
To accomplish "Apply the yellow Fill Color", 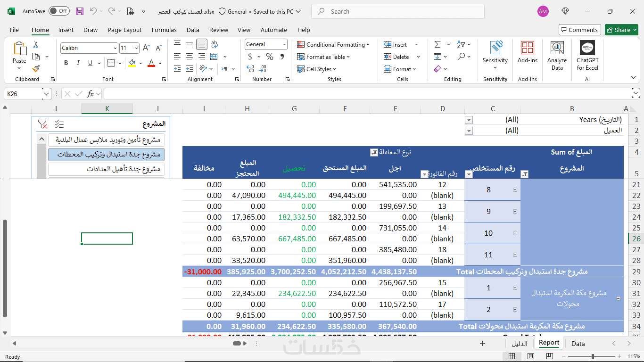I will (132, 63).
